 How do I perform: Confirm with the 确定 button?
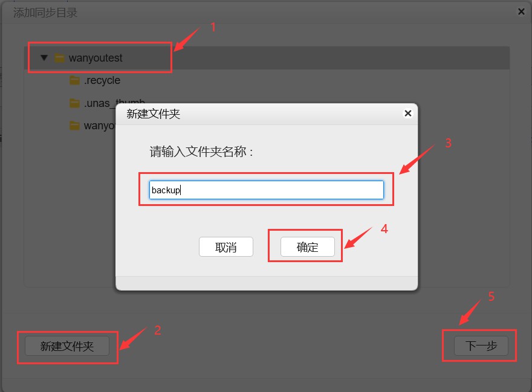coord(308,246)
